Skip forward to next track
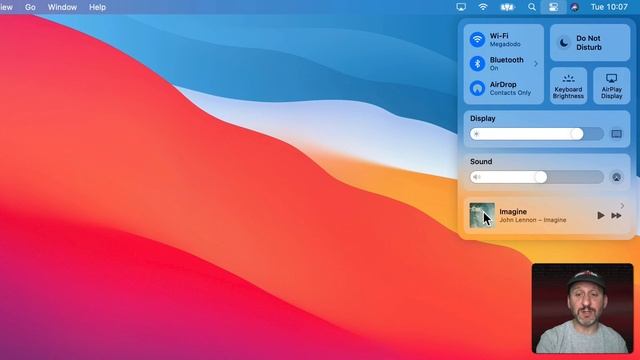The image size is (640, 360). (x=616, y=216)
